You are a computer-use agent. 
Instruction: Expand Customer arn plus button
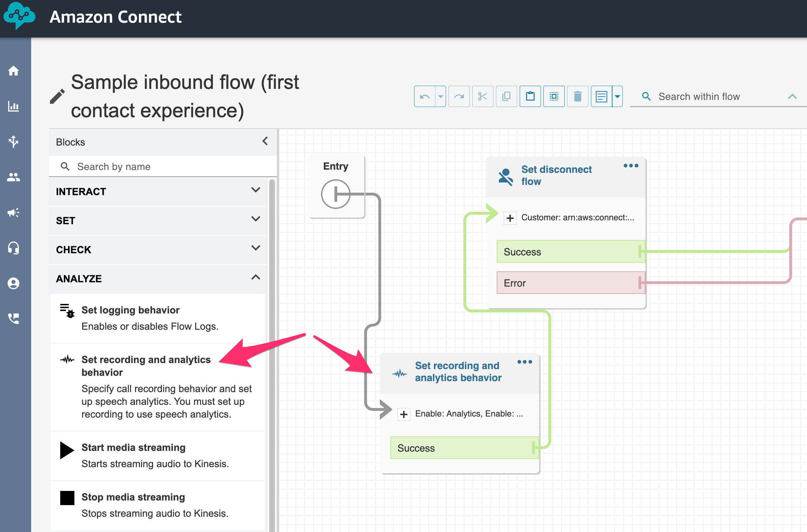(x=510, y=218)
